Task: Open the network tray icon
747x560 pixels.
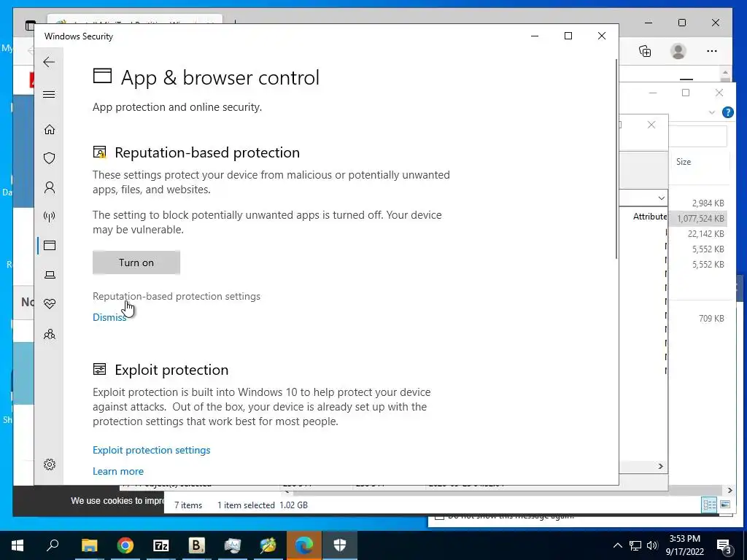Action: click(635, 545)
